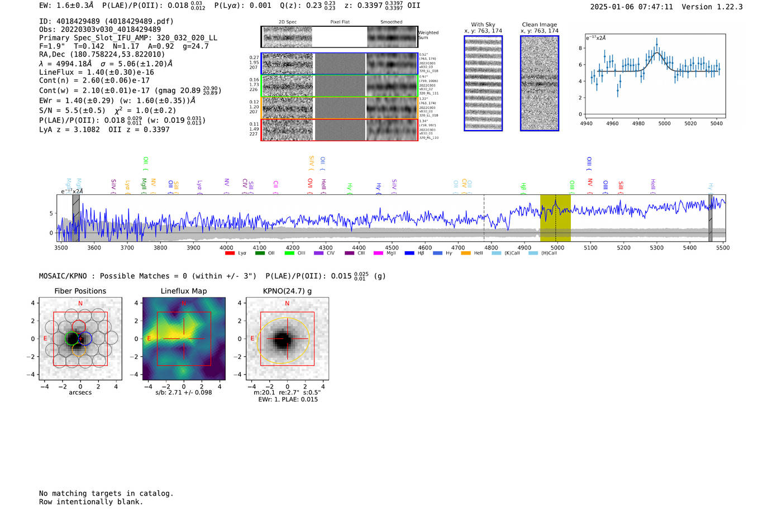
Task: Click the red fiber circle in Fiber Positions
Action: (78, 328)
